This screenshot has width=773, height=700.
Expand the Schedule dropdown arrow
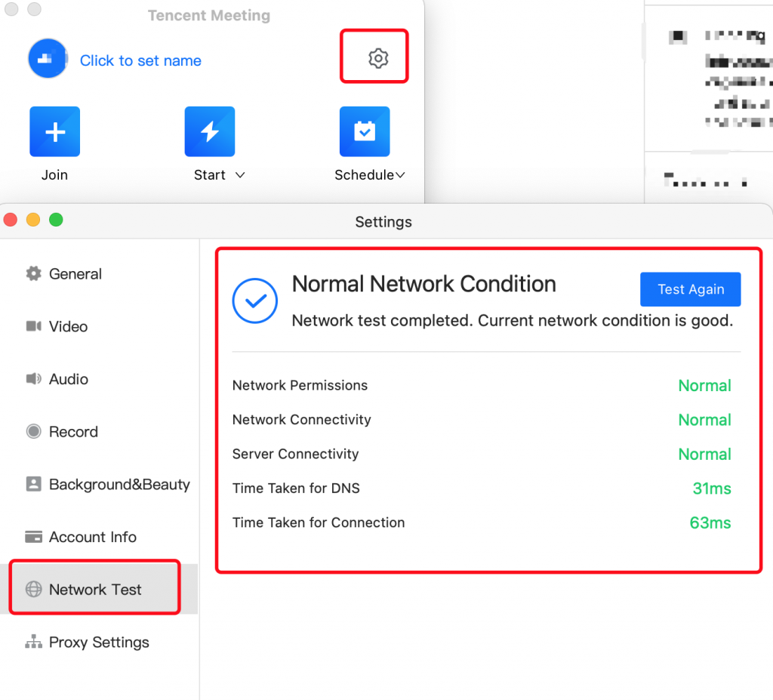coord(400,175)
